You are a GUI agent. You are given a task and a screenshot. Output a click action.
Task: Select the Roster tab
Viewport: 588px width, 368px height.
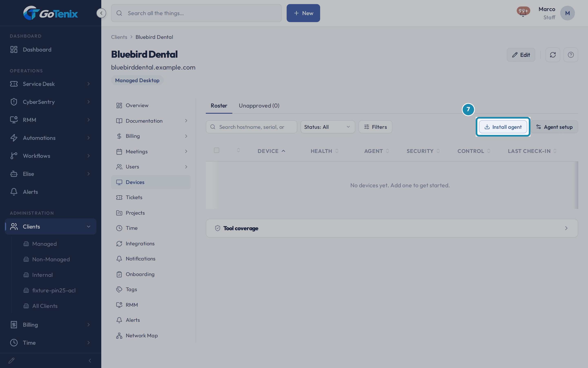(x=219, y=106)
